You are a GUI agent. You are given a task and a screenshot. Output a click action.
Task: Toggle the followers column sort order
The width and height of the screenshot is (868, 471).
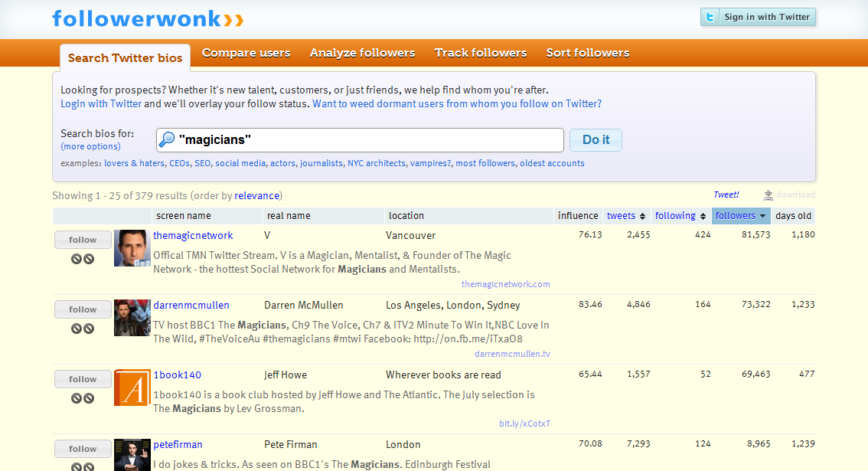click(741, 215)
